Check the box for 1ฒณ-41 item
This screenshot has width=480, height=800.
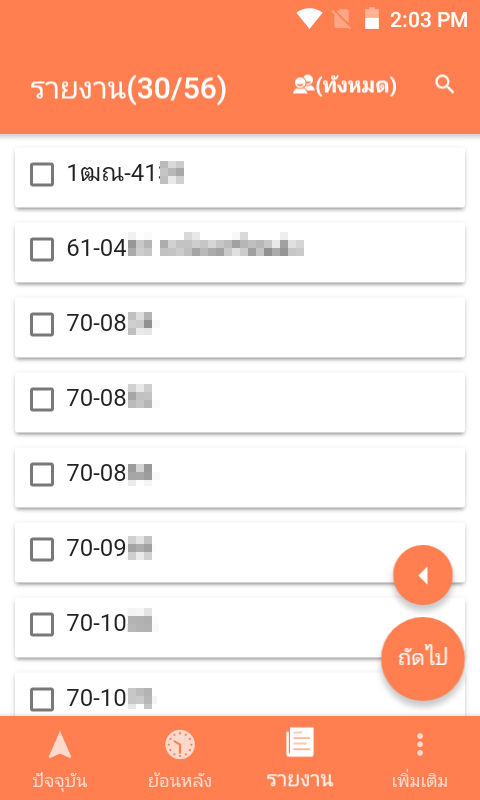click(x=42, y=174)
